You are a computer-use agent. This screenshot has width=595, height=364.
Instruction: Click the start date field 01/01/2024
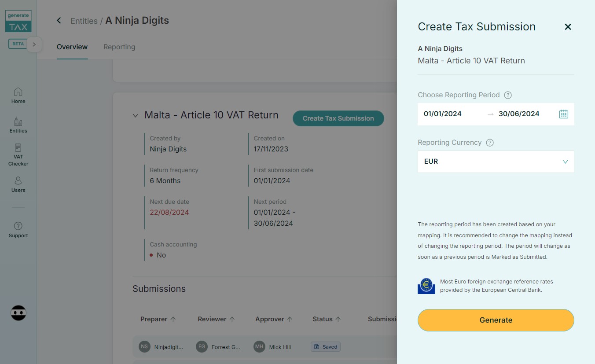tap(443, 114)
